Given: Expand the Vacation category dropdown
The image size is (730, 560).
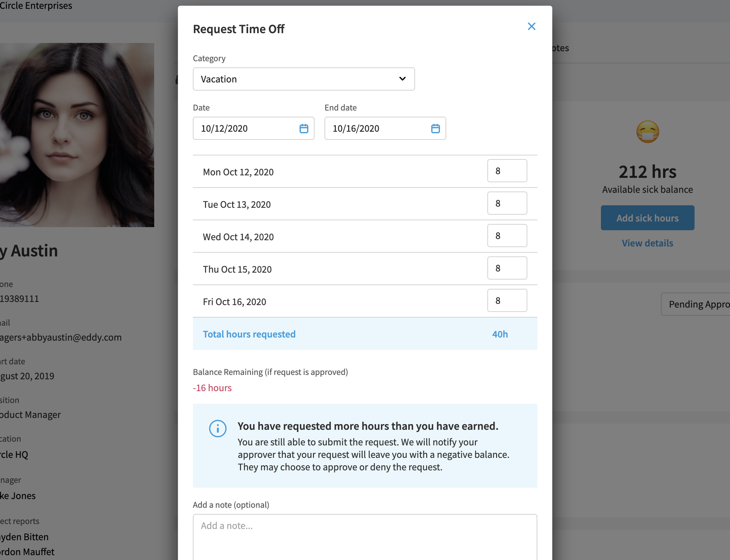Looking at the screenshot, I should click(x=303, y=79).
